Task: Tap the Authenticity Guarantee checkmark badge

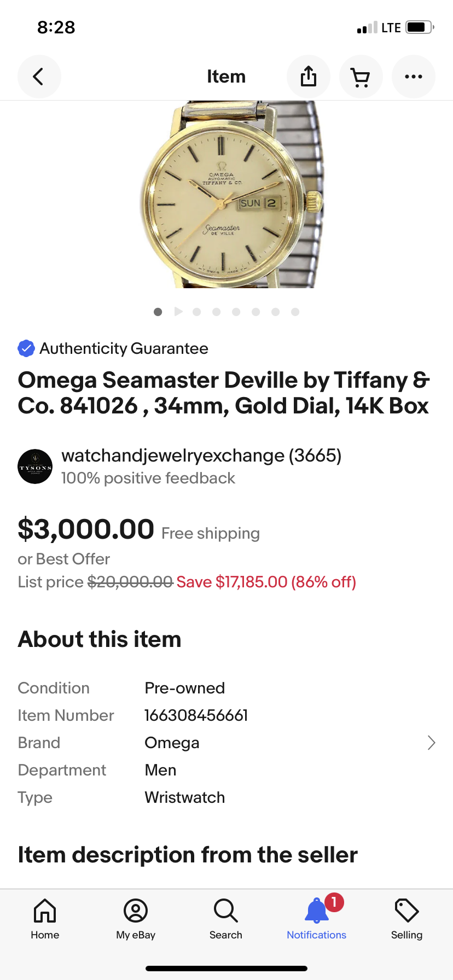Action: 26,348
